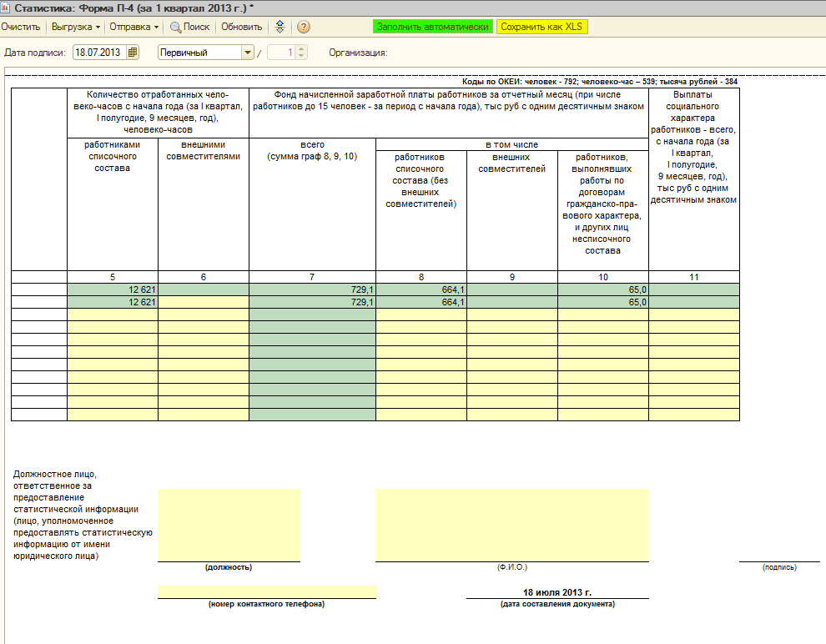This screenshot has width=826, height=644.
Task: Click column number 6 header cell
Action: [x=204, y=277]
